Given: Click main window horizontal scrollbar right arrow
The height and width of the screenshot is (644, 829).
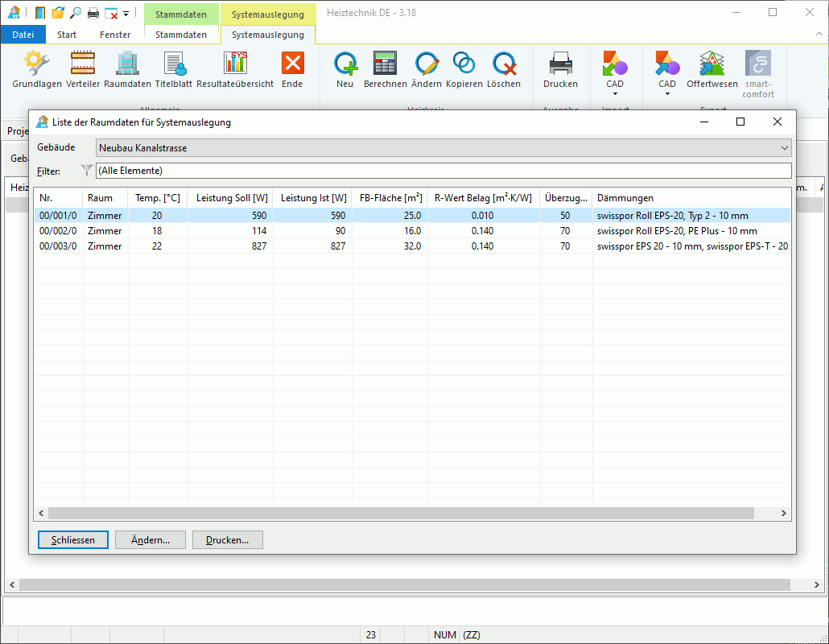Looking at the screenshot, I should click(816, 584).
